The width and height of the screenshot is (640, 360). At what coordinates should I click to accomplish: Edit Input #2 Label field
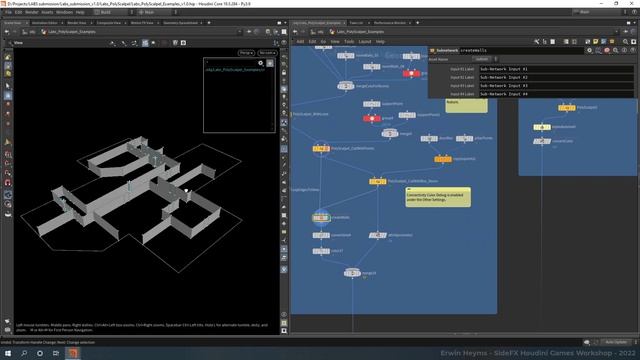click(x=556, y=77)
